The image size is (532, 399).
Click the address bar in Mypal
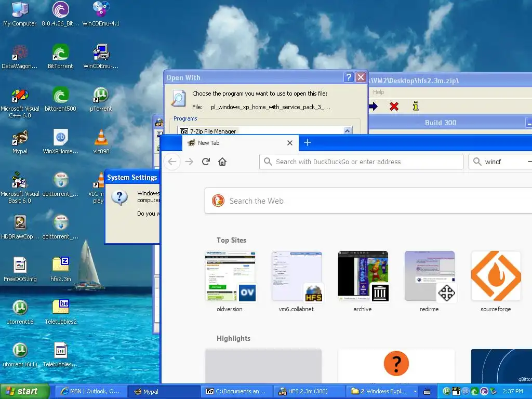click(362, 162)
